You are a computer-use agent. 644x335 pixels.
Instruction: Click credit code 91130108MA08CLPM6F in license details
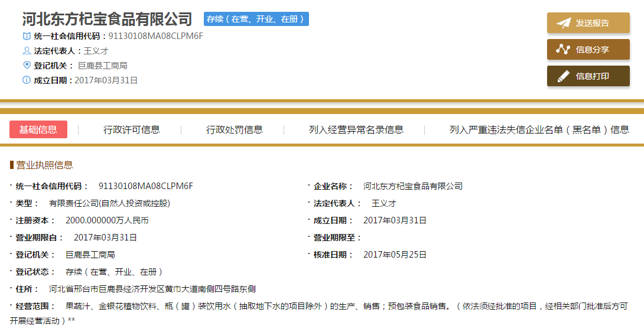click(x=146, y=186)
